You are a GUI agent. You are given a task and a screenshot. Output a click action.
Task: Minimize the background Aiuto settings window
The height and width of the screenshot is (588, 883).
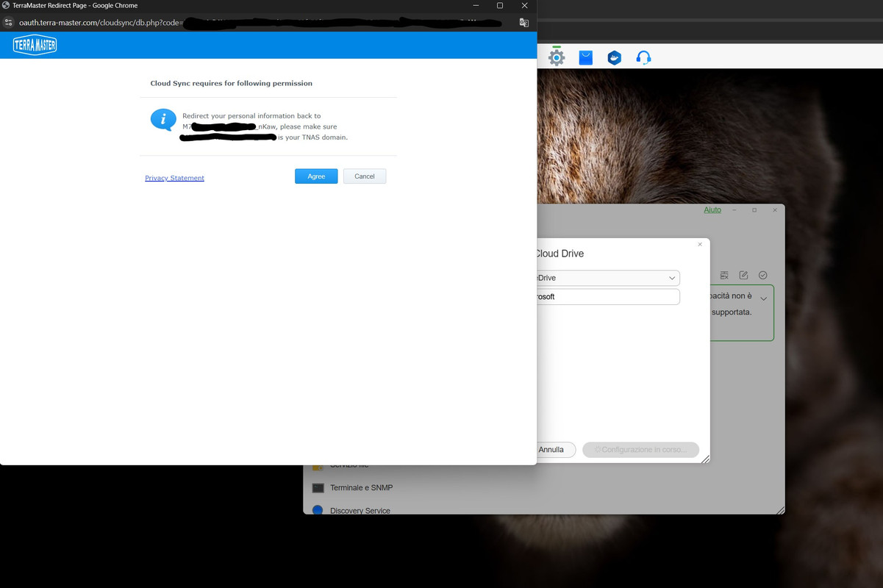[x=734, y=210]
